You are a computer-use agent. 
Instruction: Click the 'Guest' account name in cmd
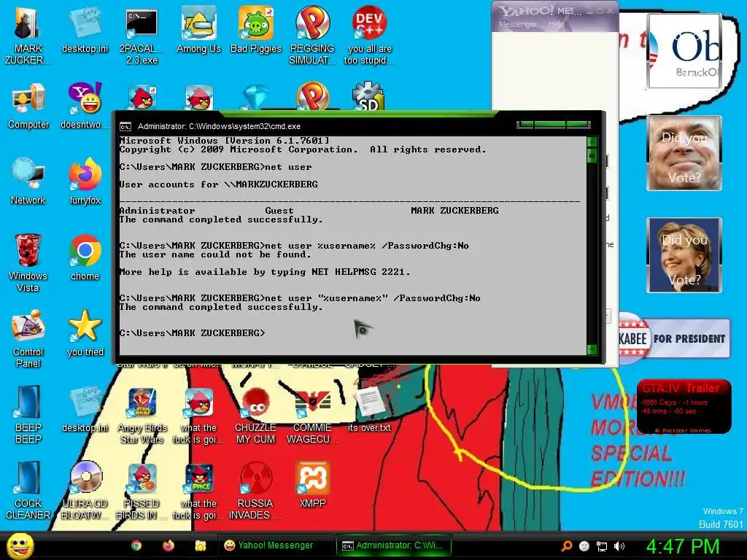pyautogui.click(x=279, y=211)
